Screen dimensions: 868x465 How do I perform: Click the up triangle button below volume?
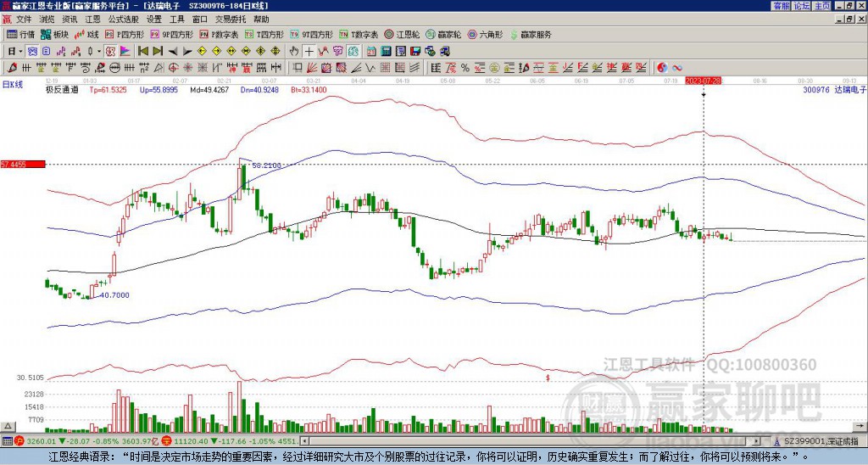coord(8,426)
